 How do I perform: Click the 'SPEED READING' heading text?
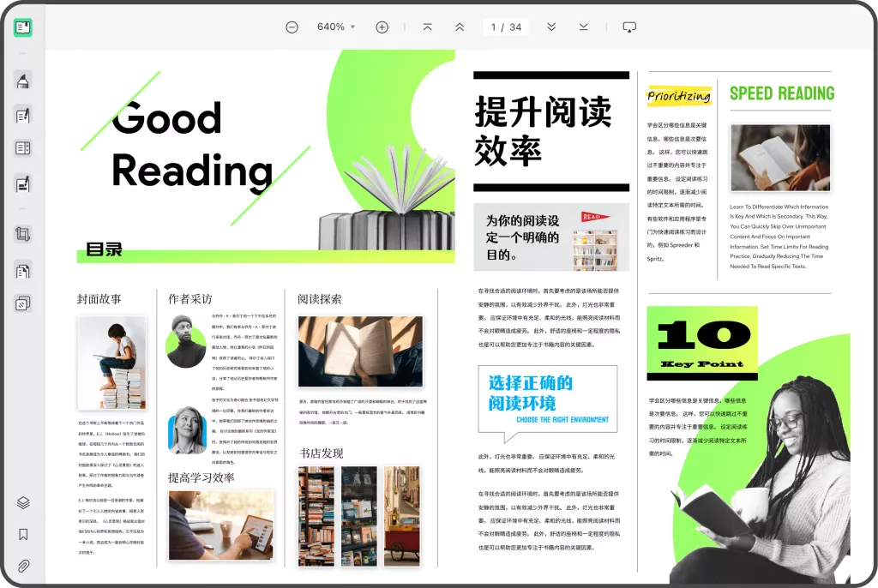pos(781,93)
